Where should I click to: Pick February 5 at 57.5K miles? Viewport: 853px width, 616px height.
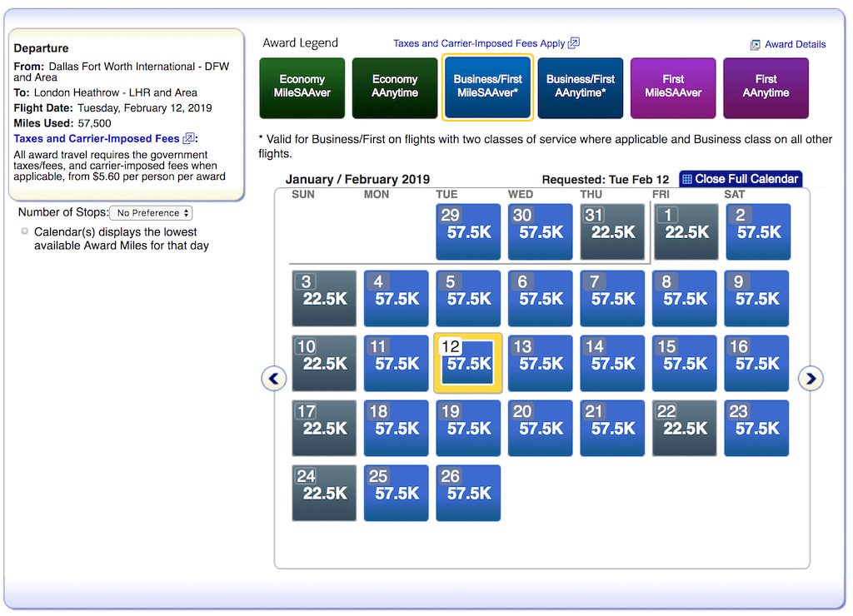[x=468, y=299]
